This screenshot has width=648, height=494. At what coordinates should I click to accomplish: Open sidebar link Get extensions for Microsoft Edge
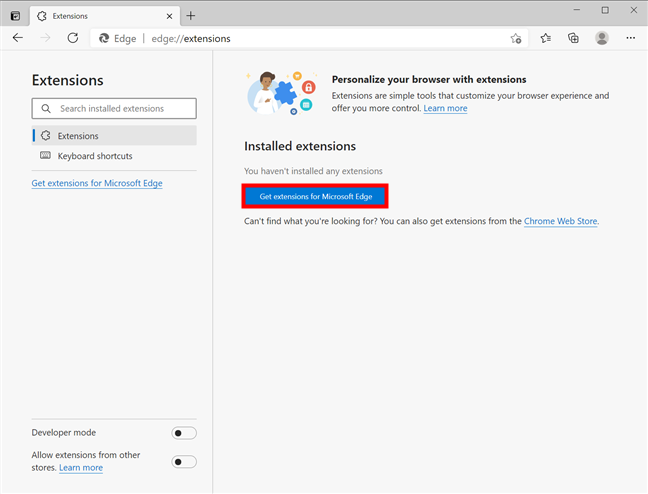97,183
